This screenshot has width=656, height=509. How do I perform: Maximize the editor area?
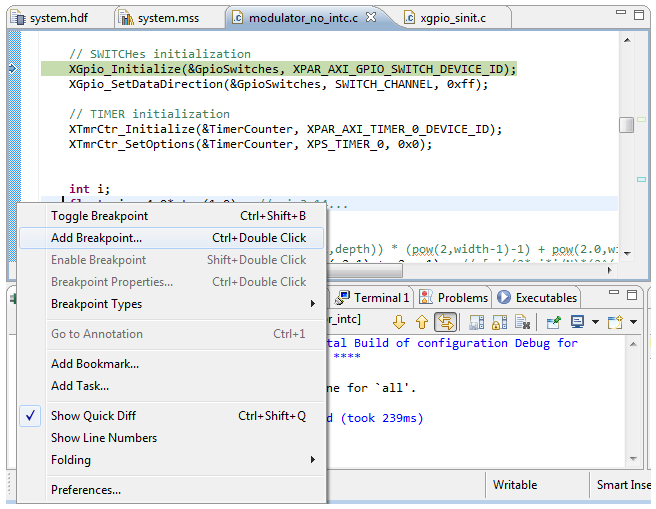point(639,15)
